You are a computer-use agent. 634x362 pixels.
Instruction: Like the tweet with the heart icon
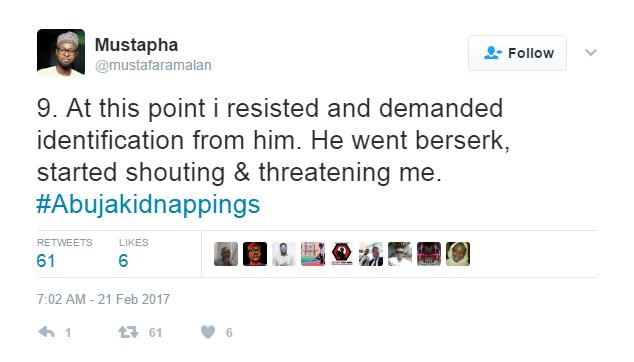click(208, 332)
